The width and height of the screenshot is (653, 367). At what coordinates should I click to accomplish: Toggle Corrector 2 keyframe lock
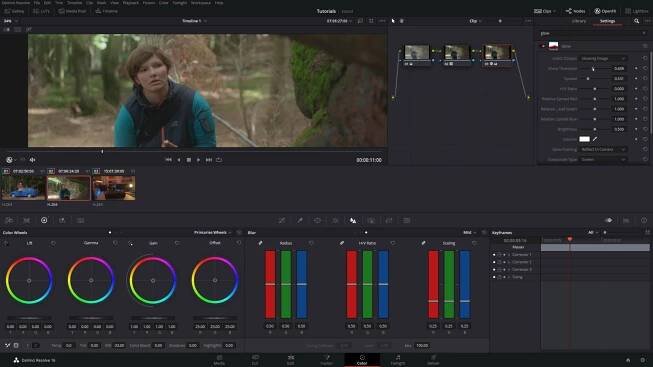[499, 262]
